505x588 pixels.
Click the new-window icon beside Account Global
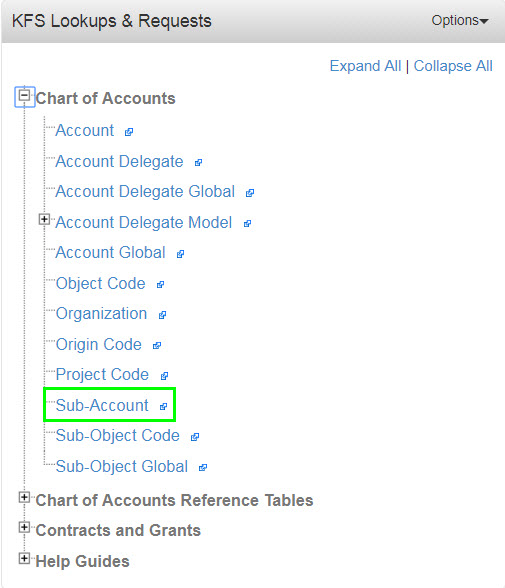181,254
